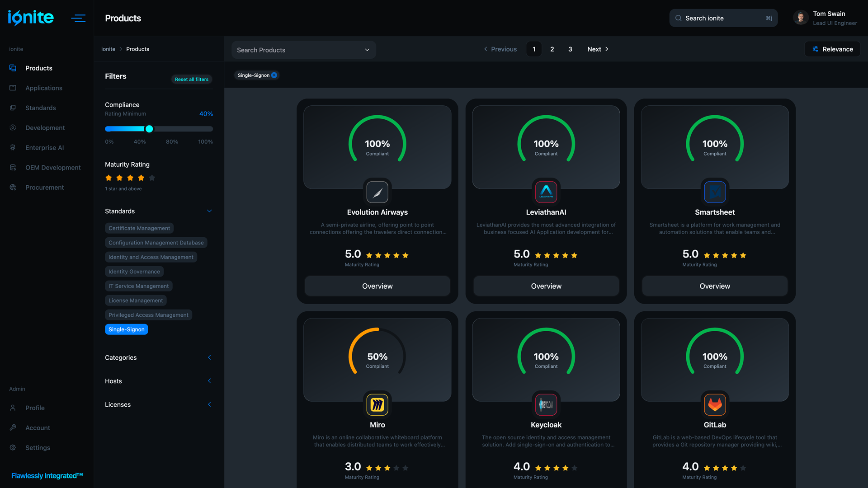
Task: Expand the Licenses filter section
Action: 209,404
